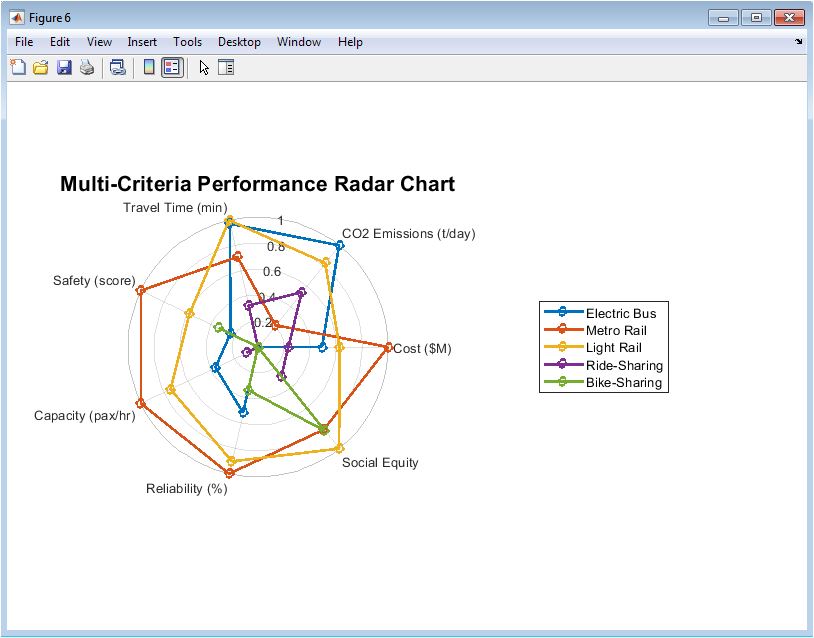Insert a colorbar using the toolbar icon
The image size is (814, 638).
[x=149, y=67]
